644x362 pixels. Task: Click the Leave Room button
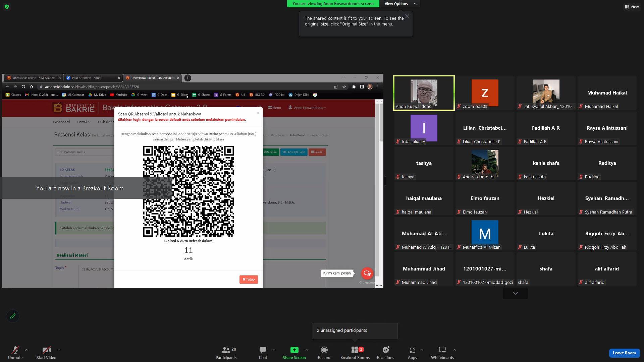pyautogui.click(x=624, y=353)
